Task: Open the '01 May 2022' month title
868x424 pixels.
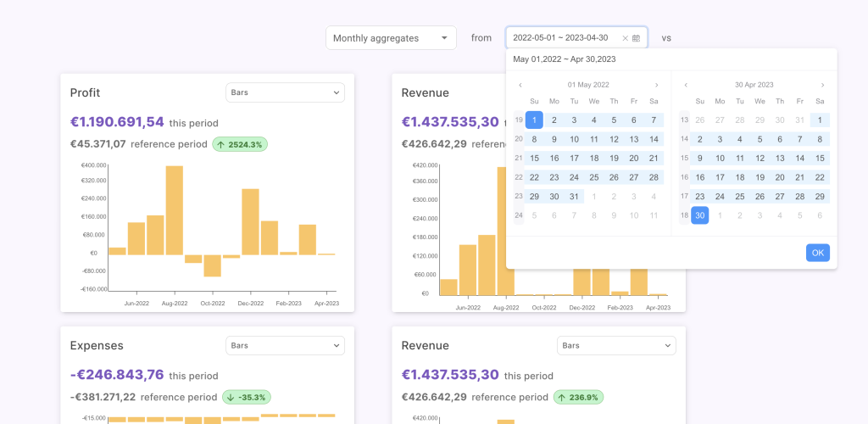Action: 588,85
